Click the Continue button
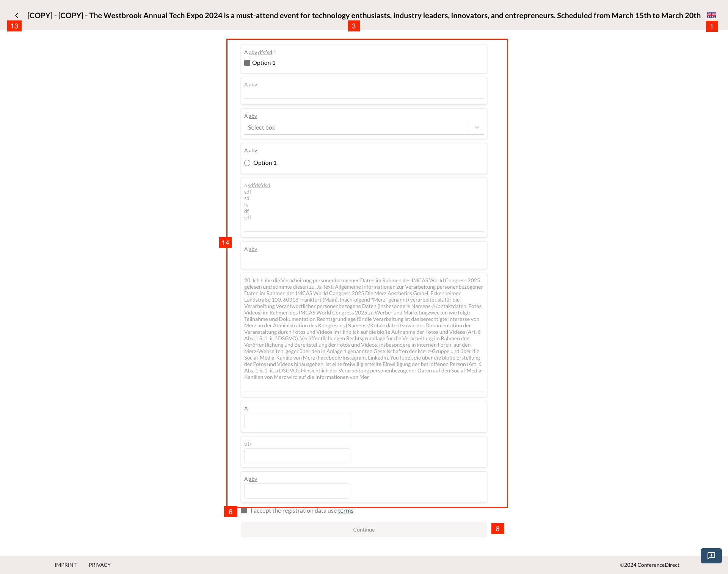 pyautogui.click(x=363, y=529)
